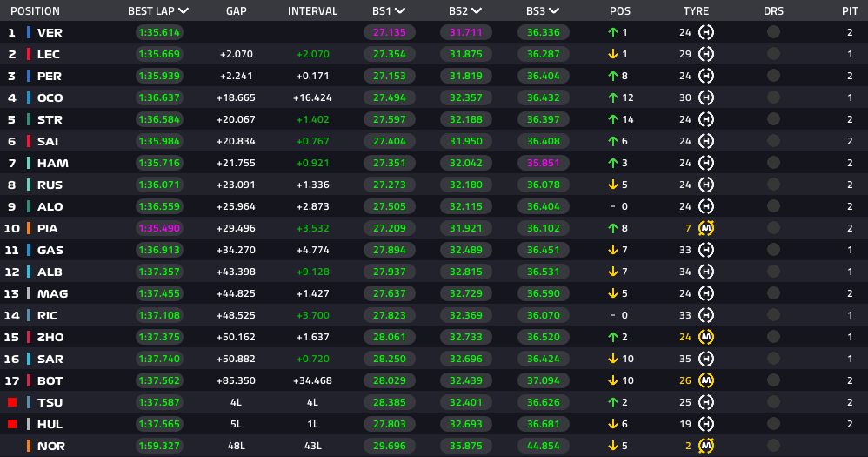Select PIA's purple best lap 1:35.490
This screenshot has width=868, height=457.
tap(158, 228)
